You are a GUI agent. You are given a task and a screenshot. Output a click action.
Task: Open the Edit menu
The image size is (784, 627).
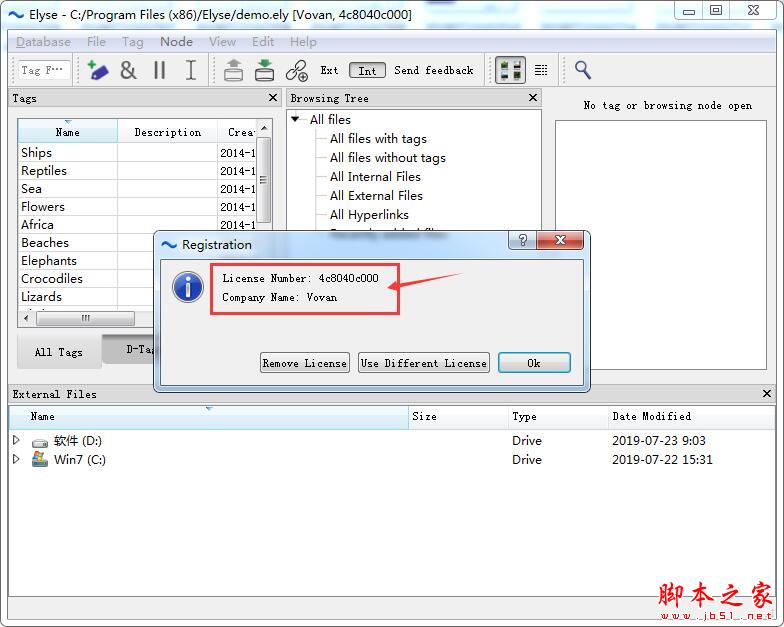tap(263, 42)
